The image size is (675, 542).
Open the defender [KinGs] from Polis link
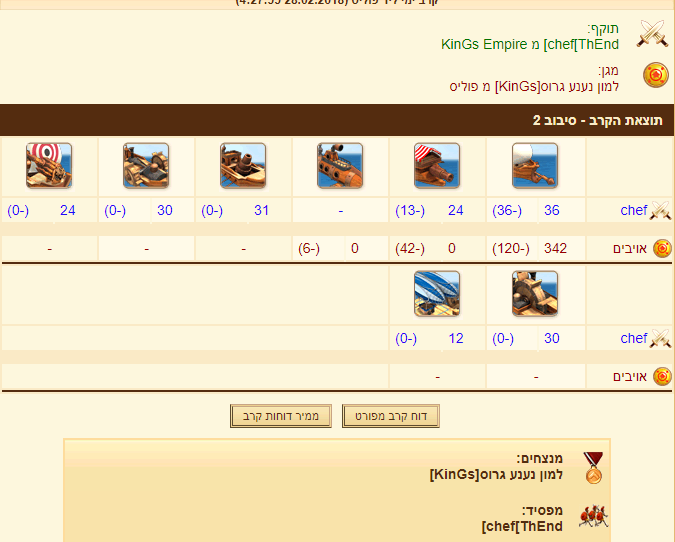(x=534, y=87)
